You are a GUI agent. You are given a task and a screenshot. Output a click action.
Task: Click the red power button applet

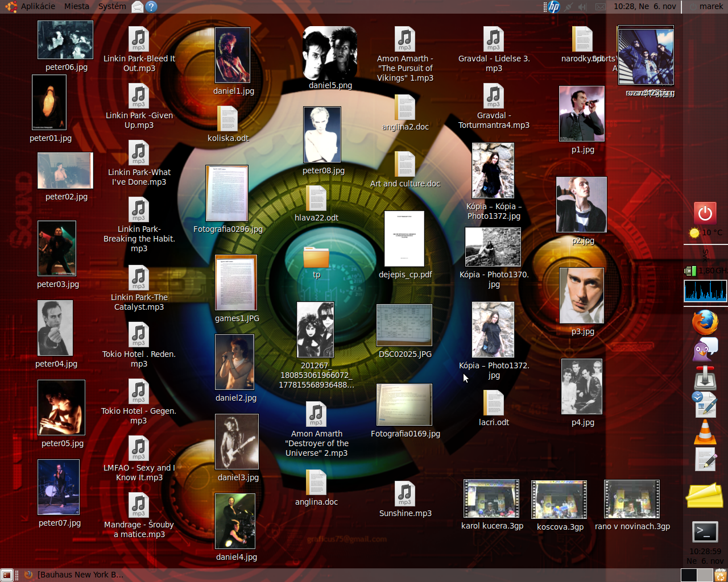[705, 214]
